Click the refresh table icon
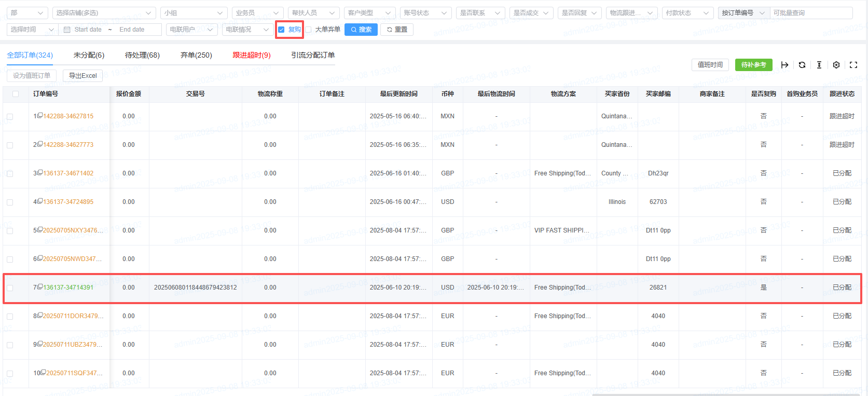The image size is (868, 396). click(802, 65)
